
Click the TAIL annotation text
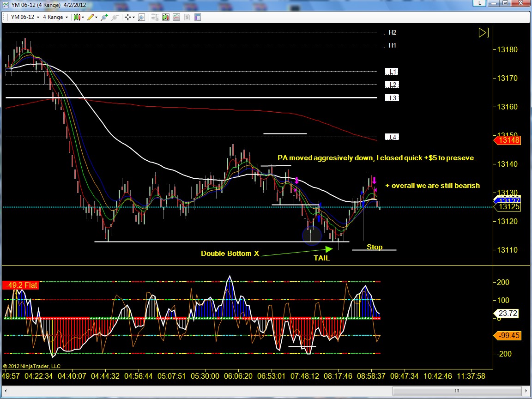321,258
